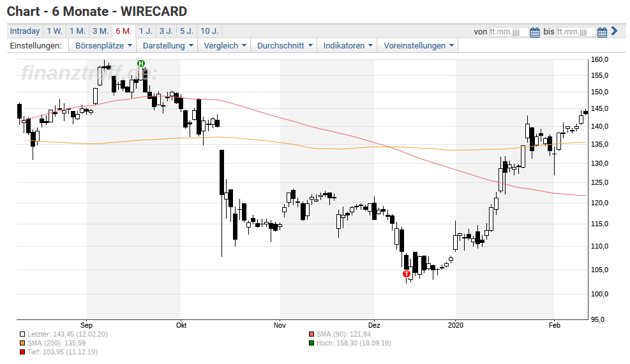Viewport: 630px width, 364px height.
Task: Select the 5 J. time range tab
Action: tap(187, 31)
